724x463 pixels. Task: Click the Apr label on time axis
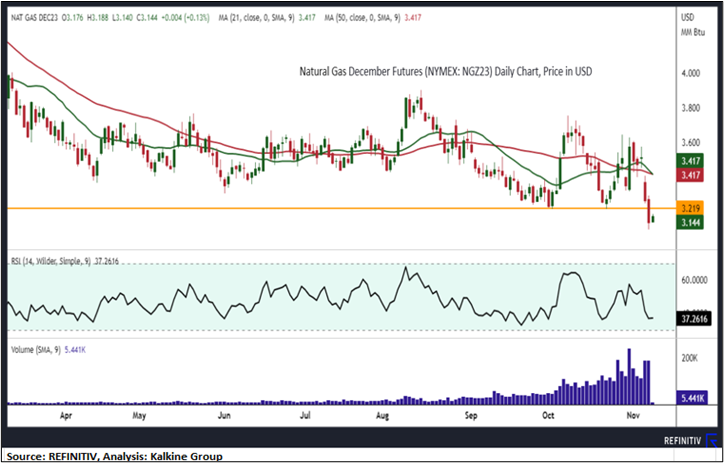pyautogui.click(x=66, y=415)
